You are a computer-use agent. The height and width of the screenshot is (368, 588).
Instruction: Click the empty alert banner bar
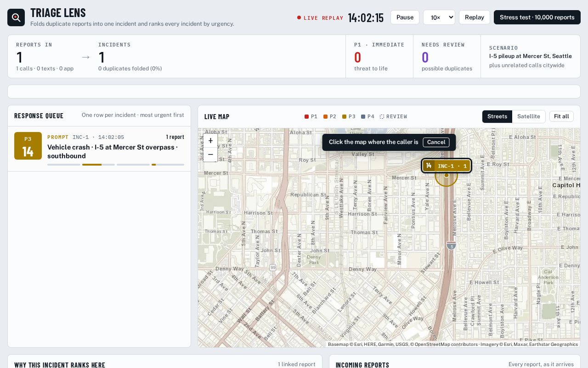pos(294,92)
